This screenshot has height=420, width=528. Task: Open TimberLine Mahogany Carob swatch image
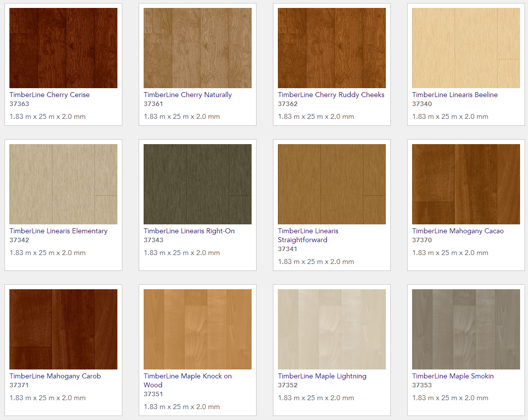[63, 329]
